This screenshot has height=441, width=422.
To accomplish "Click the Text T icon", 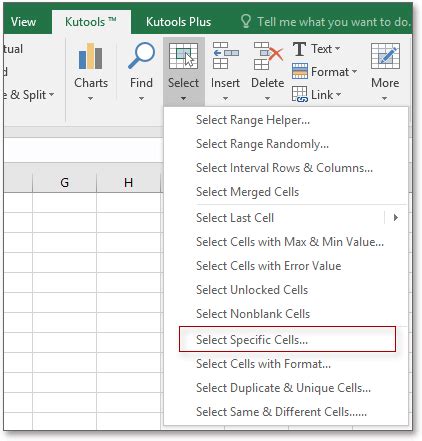I will pos(299,49).
